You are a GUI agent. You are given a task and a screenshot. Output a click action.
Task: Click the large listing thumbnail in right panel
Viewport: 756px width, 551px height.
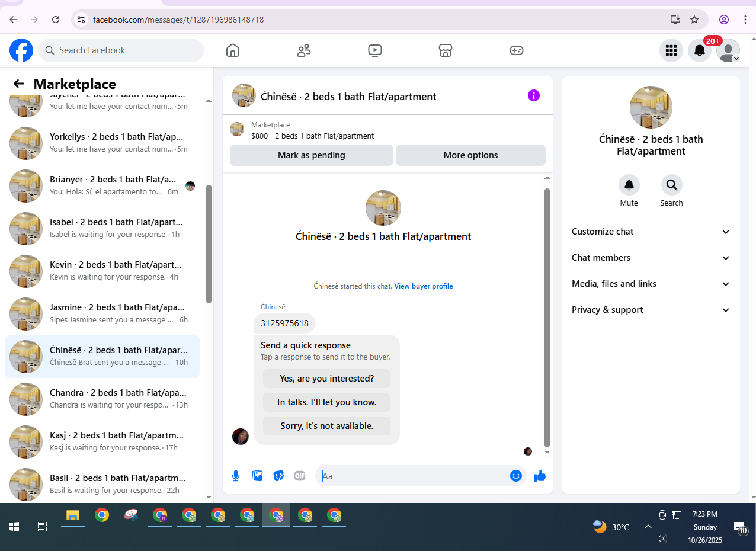pyautogui.click(x=651, y=107)
